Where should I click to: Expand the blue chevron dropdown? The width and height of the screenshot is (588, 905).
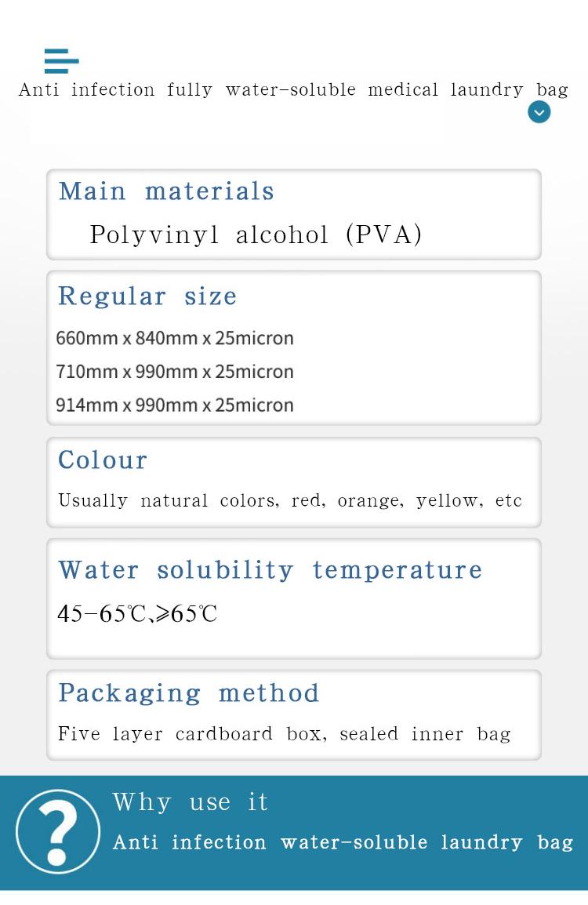(x=539, y=112)
